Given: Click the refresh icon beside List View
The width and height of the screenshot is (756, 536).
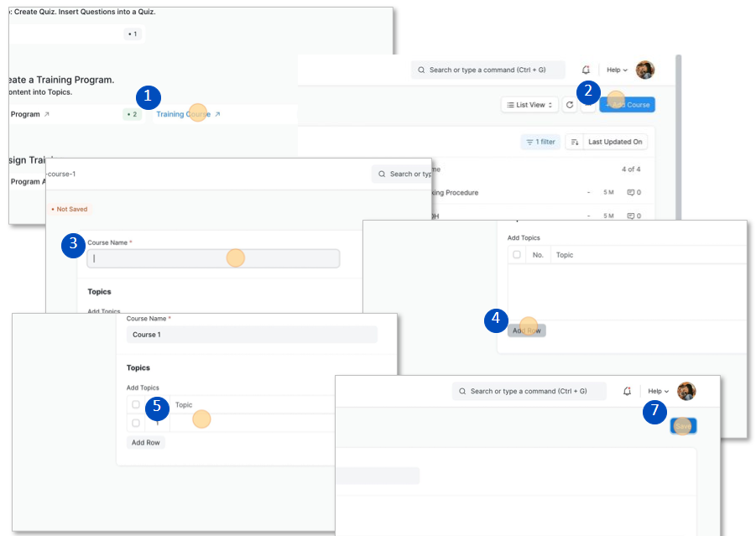Looking at the screenshot, I should pyautogui.click(x=570, y=105).
